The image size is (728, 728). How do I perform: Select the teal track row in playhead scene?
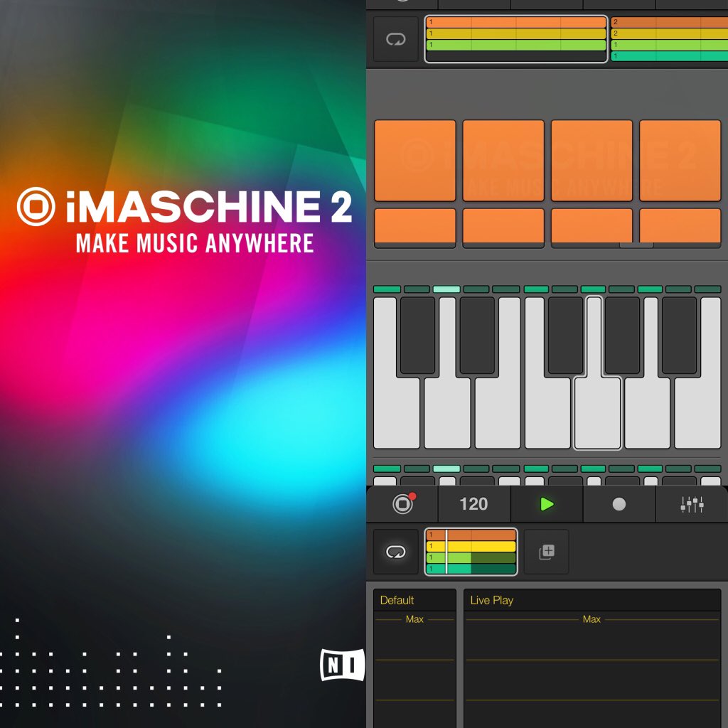point(471,568)
